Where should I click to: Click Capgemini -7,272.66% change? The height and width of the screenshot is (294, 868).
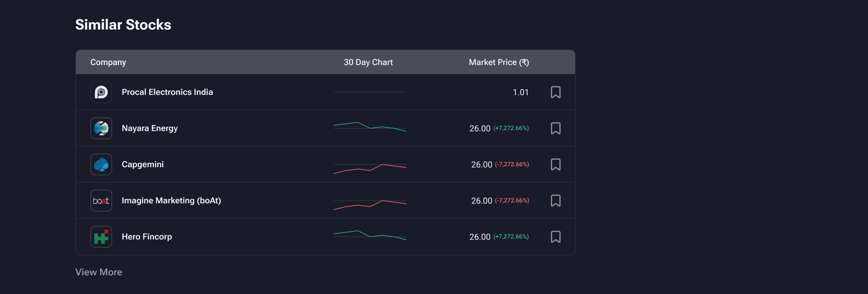point(512,164)
